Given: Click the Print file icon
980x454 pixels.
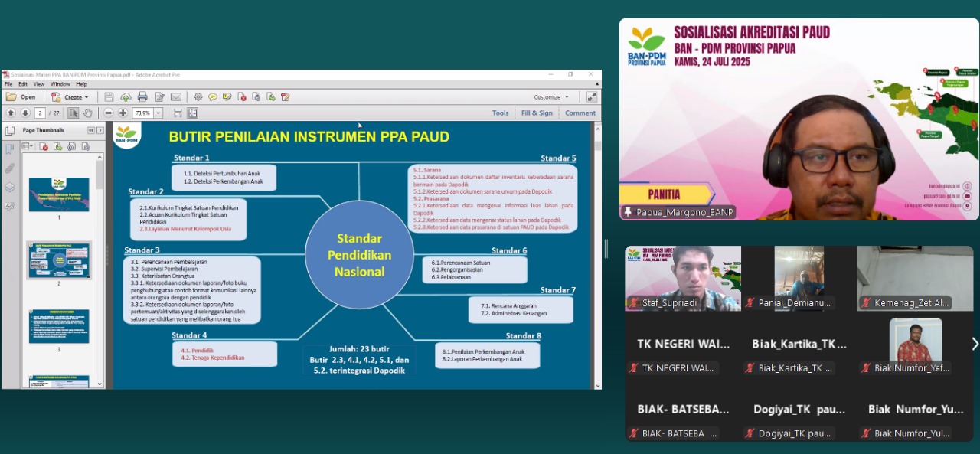Looking at the screenshot, I should coord(142,97).
